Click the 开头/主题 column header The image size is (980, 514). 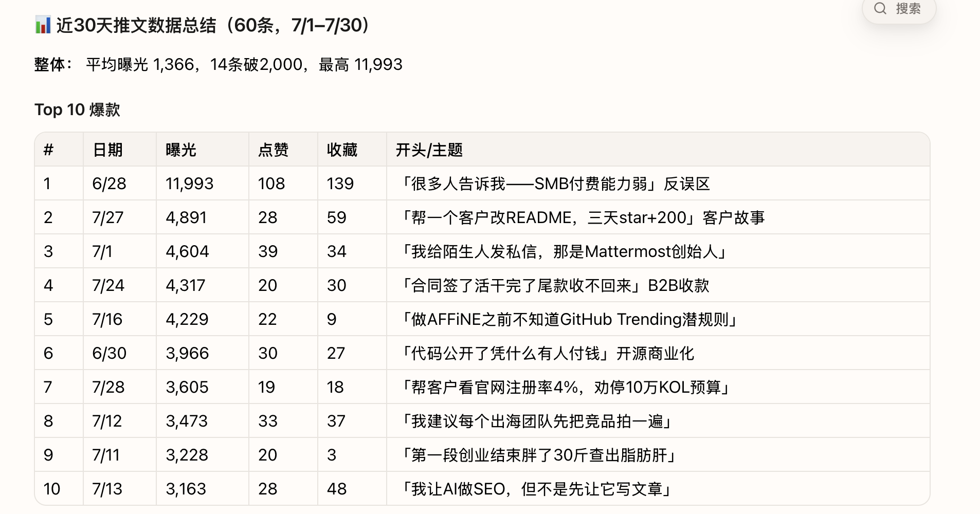[x=429, y=150]
